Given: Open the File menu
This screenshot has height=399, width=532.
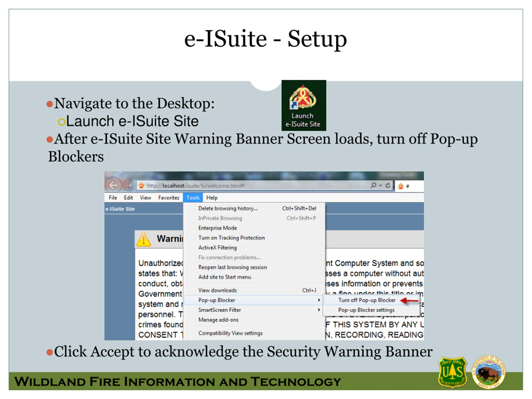Looking at the screenshot, I should tap(113, 197).
